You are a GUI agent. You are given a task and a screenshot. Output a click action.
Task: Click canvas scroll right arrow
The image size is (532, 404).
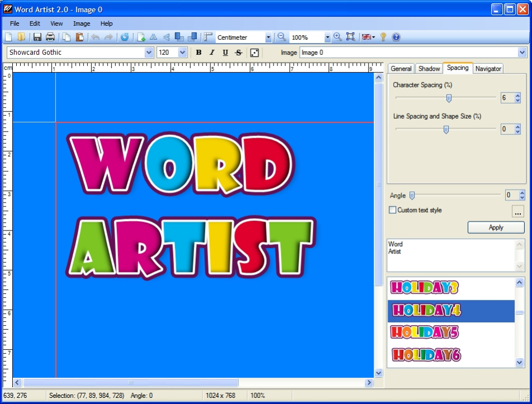[369, 383]
